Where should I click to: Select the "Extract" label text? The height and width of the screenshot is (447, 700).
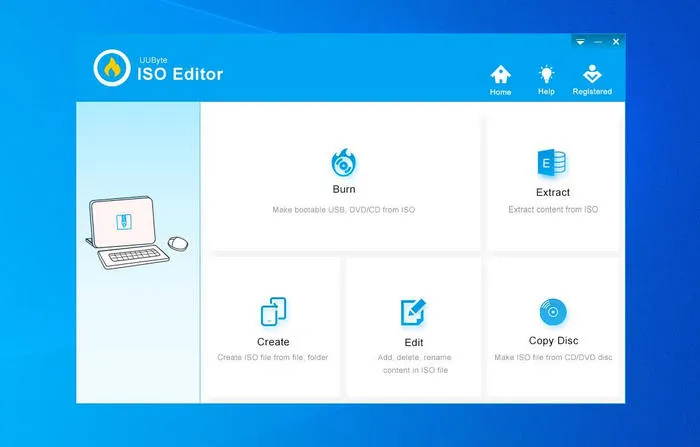[552, 192]
